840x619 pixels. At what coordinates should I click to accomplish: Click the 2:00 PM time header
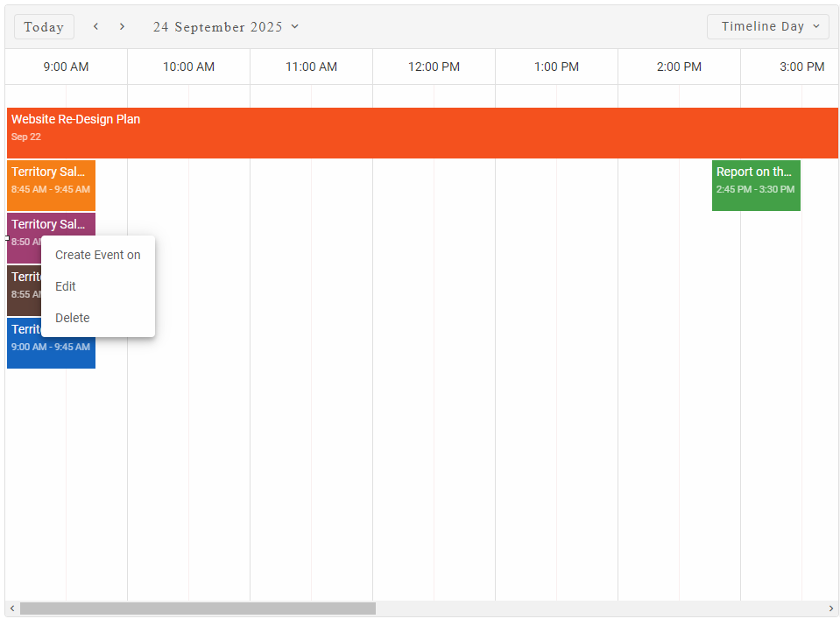tap(679, 67)
